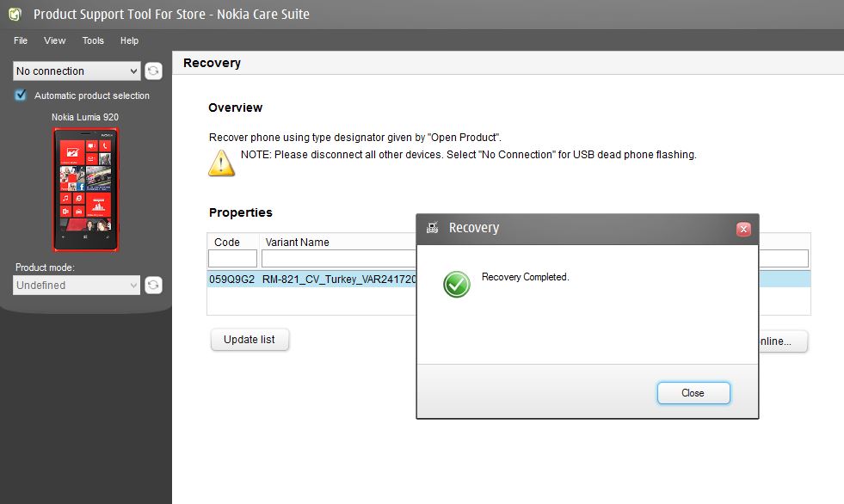Open the Tools menu
This screenshot has width=844, height=504.
(93, 40)
